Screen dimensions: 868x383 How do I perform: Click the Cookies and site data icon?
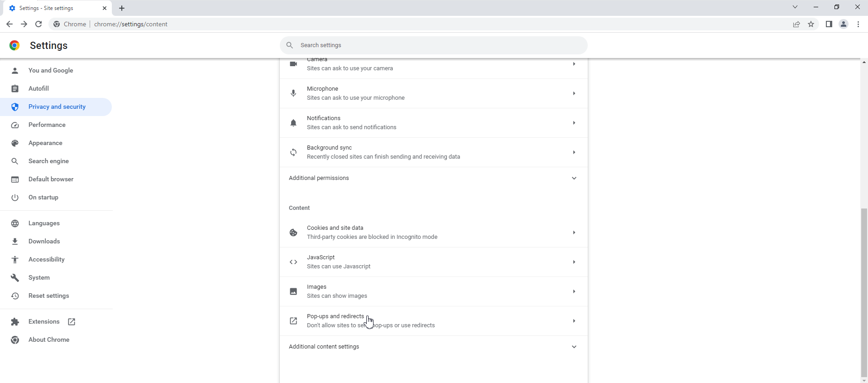pyautogui.click(x=293, y=233)
